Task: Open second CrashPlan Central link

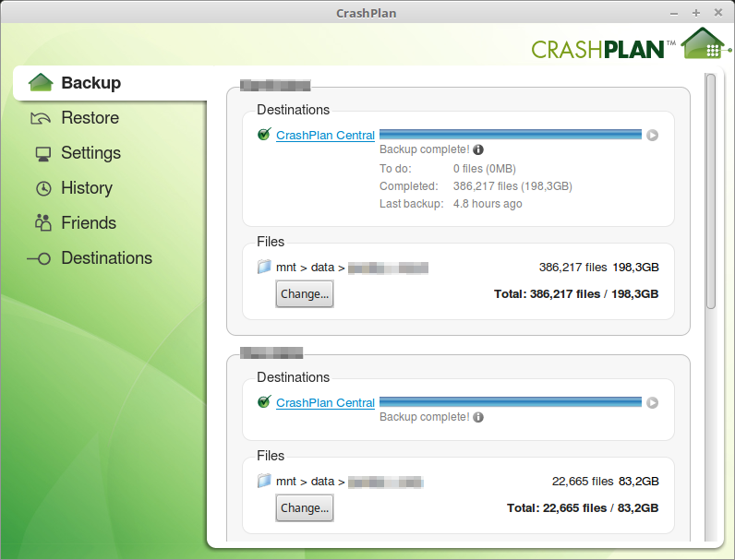Action: coord(325,402)
